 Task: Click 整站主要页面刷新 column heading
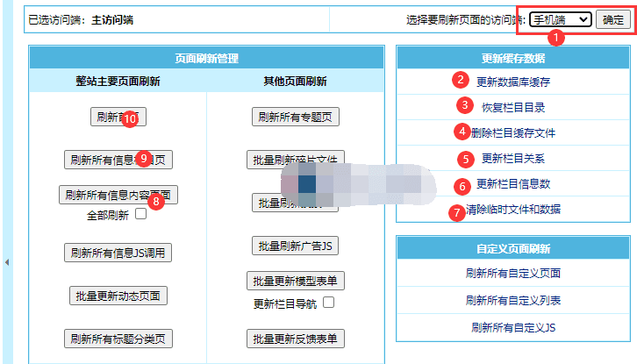pyautogui.click(x=118, y=82)
